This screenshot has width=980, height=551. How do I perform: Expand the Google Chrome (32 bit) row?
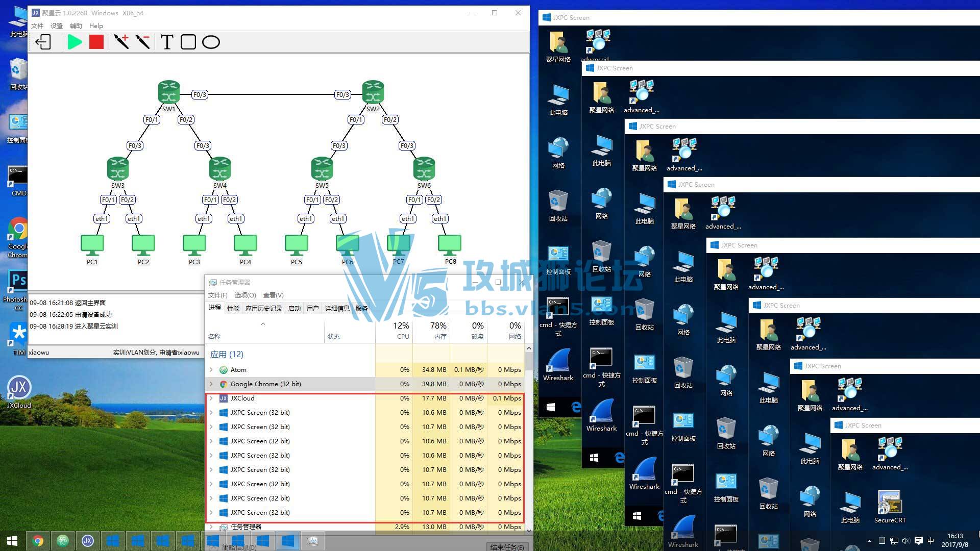(211, 384)
